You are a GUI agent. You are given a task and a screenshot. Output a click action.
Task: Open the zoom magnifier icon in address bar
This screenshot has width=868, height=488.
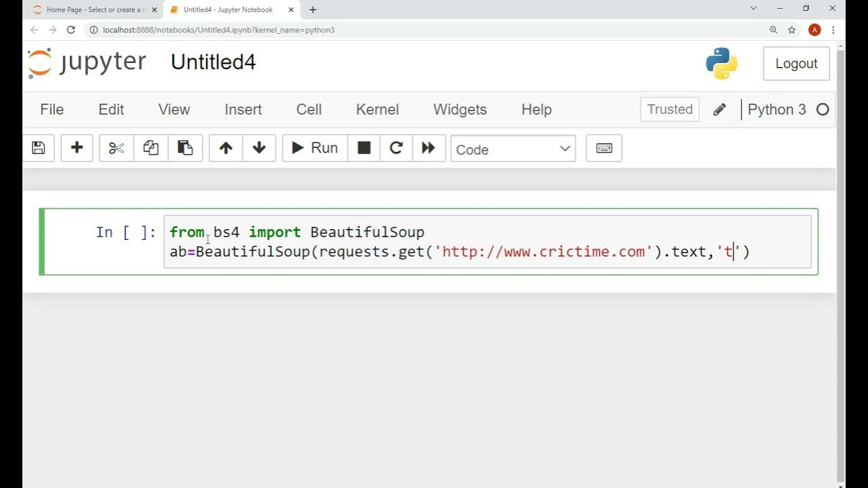click(773, 30)
